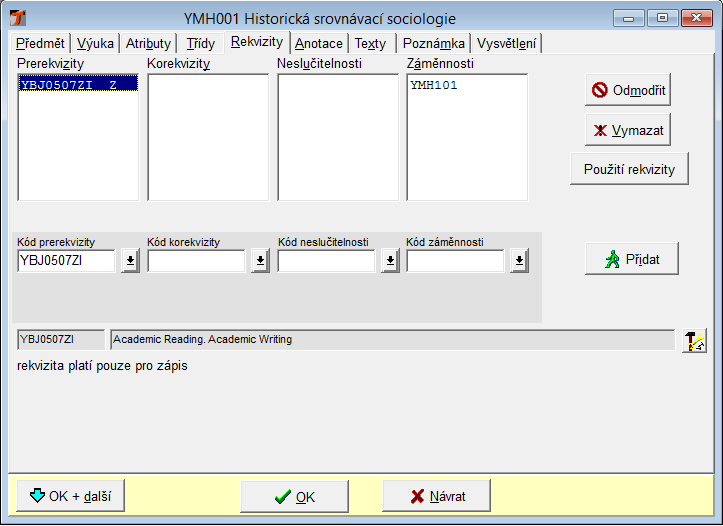Select the Poznámka tab
Screen dimensions: 723x526
434,43
